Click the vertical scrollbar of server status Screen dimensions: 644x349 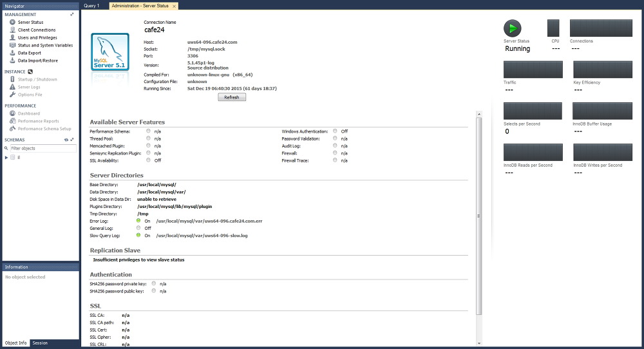tap(479, 216)
